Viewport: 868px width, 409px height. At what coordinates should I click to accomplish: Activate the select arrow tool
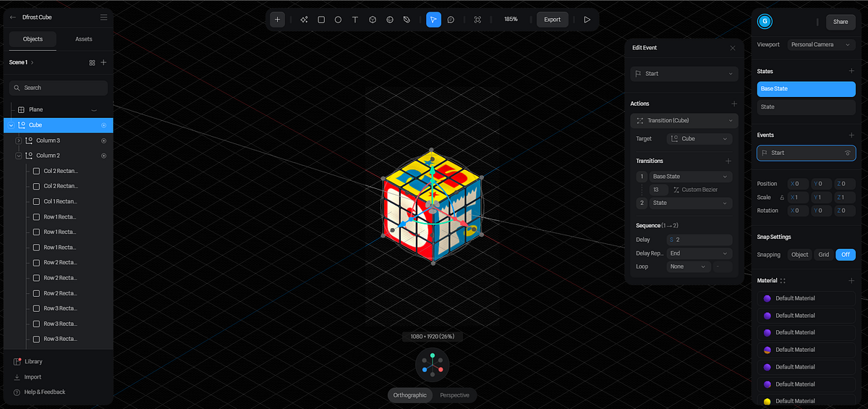433,20
